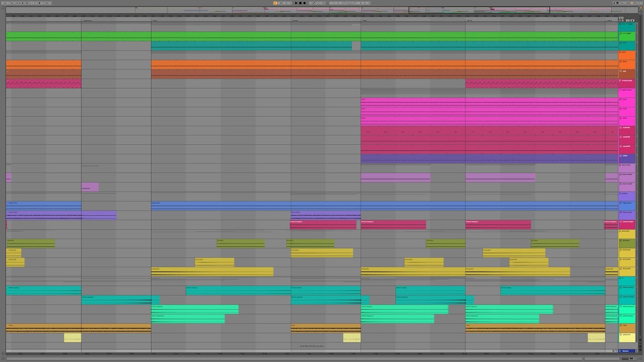644x362 pixels.
Task: Click the time signature field
Action: tap(32, 3)
